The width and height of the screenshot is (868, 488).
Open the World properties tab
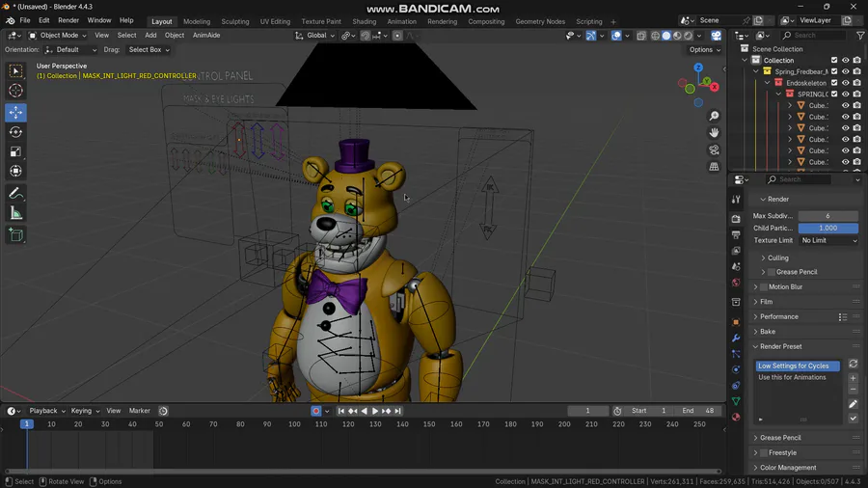(x=736, y=283)
